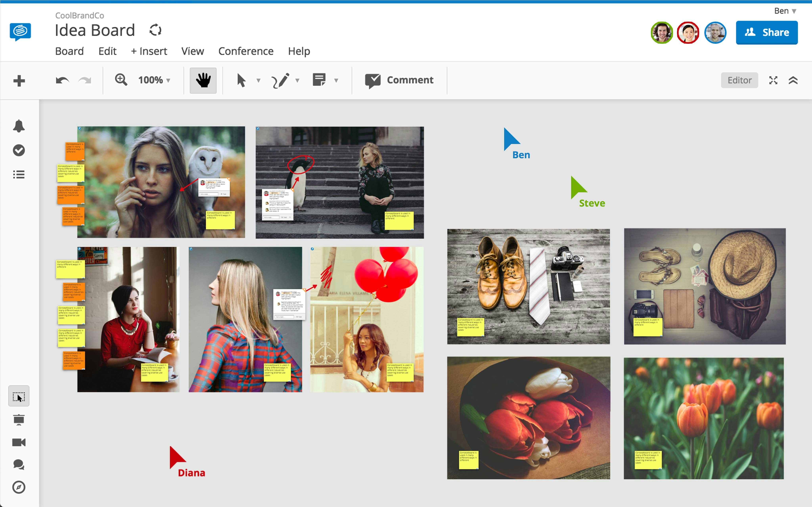Open the zoom magnifier tool
Image resolution: width=812 pixels, height=507 pixels.
click(x=121, y=80)
